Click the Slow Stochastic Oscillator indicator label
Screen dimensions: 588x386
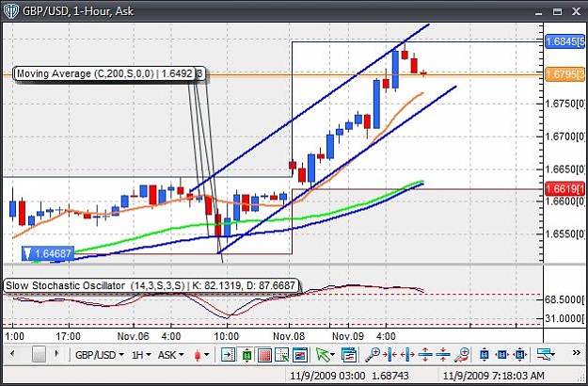[151, 286]
